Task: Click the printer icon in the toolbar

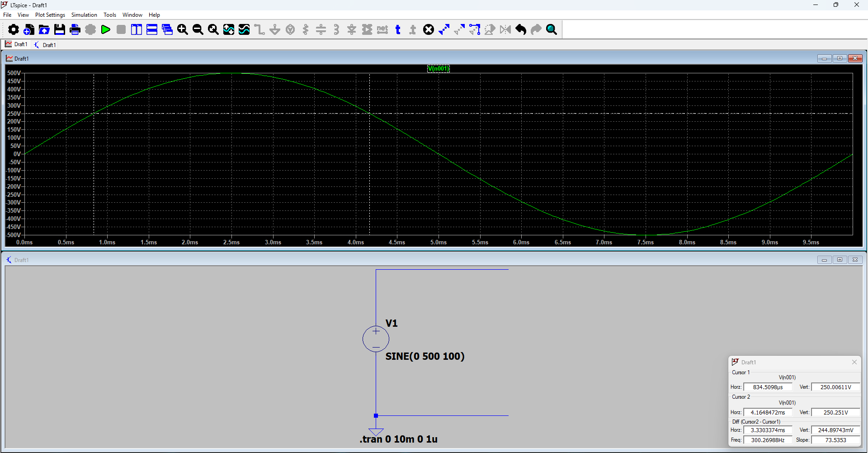Action: pyautogui.click(x=75, y=30)
